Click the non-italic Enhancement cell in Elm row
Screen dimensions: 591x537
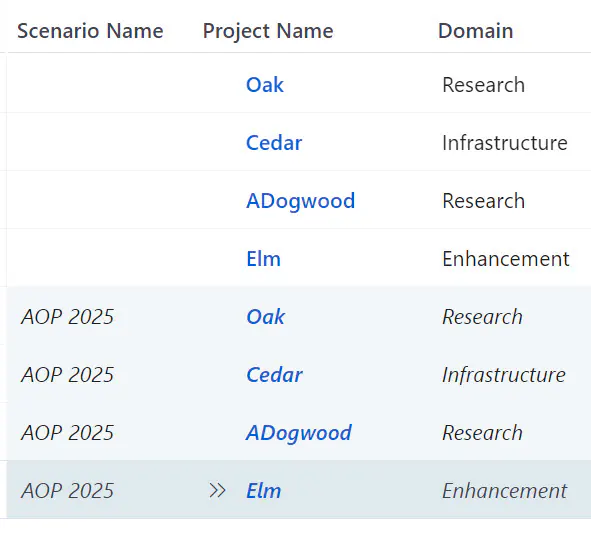click(506, 259)
